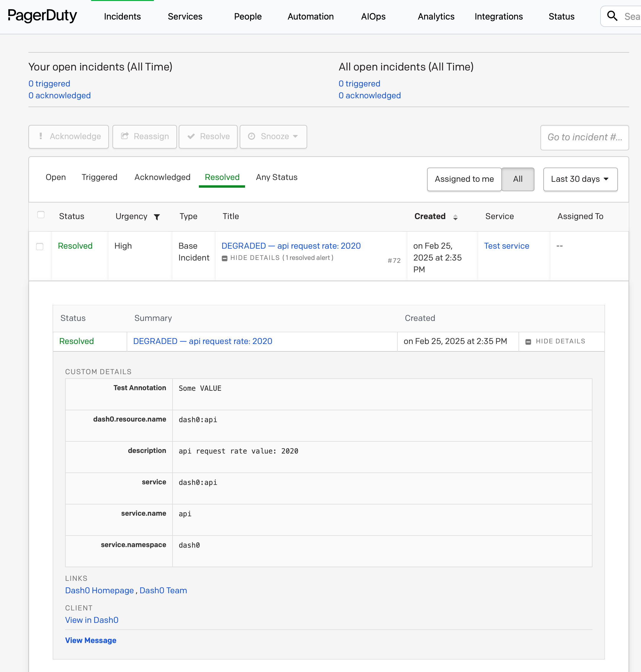Image resolution: width=641 pixels, height=672 pixels.
Task: Click the Created column sort arrows
Action: (x=455, y=217)
